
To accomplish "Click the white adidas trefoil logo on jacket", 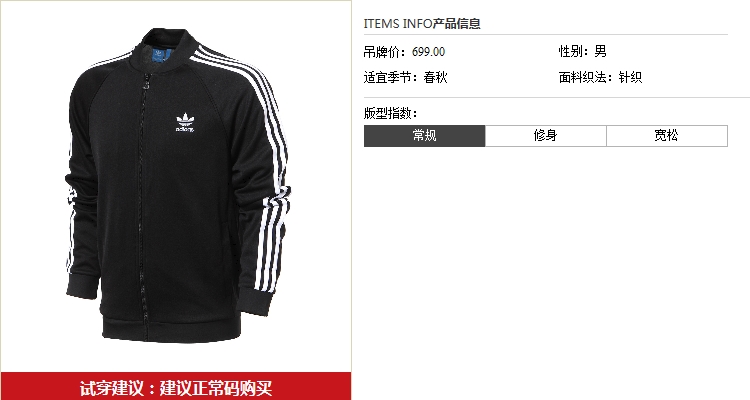I will (x=185, y=122).
